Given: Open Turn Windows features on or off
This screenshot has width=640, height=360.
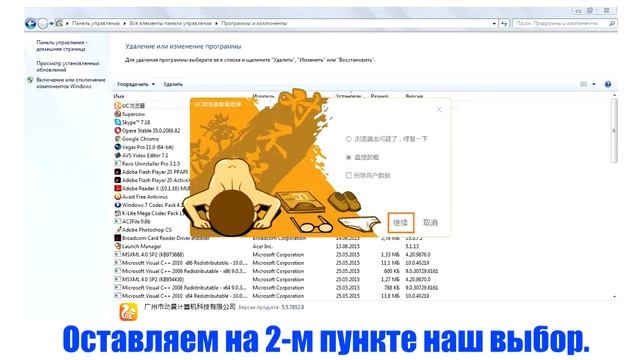Looking at the screenshot, I should (71, 83).
